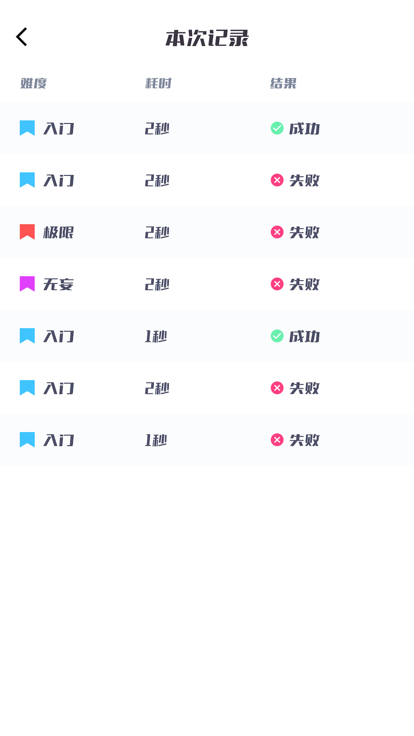The height and width of the screenshot is (736, 414).
Task: Click 失败 text in the 极限 row
Action: 304,232
